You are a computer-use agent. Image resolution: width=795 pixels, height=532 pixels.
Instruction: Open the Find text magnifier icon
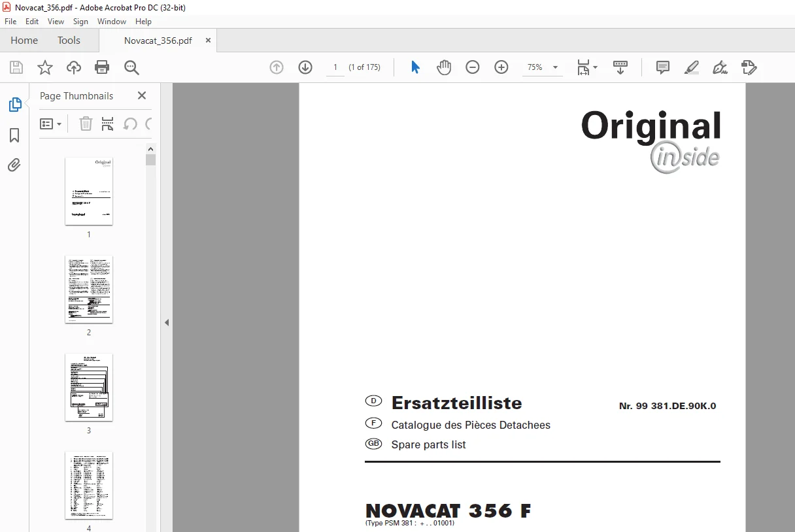tap(131, 67)
